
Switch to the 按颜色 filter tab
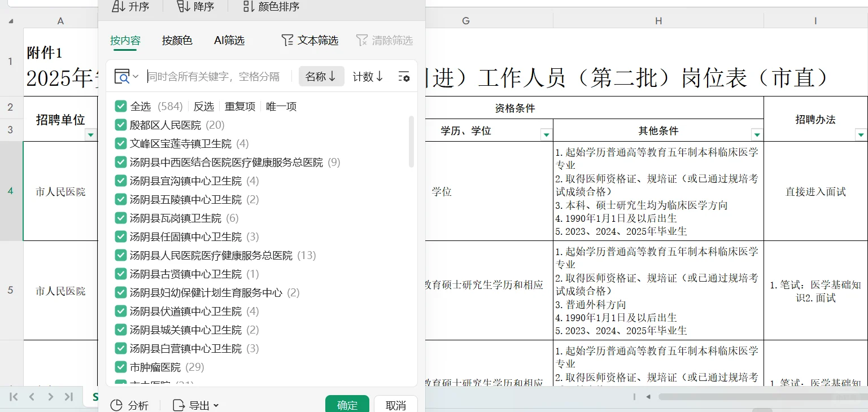tap(177, 40)
